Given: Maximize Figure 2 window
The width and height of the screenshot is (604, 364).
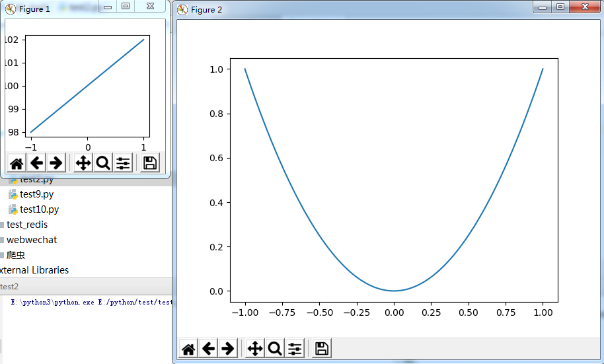Looking at the screenshot, I should tap(560, 7).
